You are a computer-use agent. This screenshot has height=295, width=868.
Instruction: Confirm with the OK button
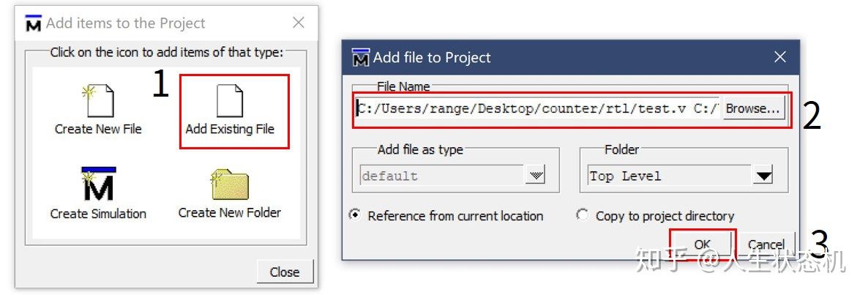[702, 244]
